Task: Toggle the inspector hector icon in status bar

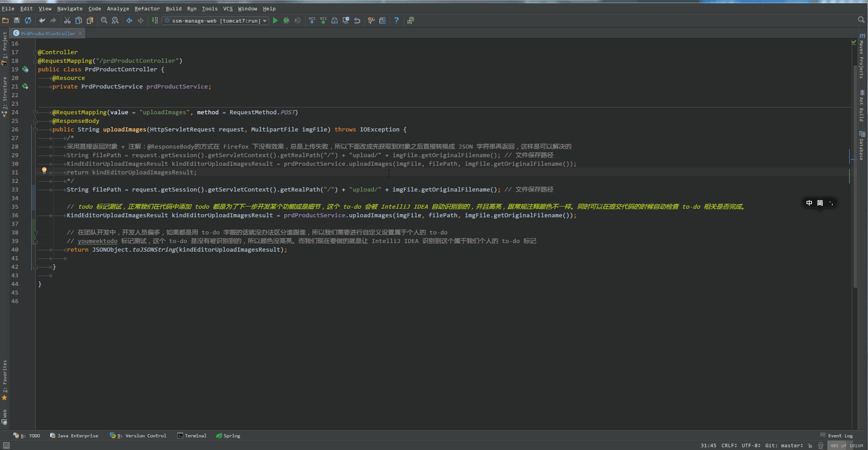Action: tap(821, 445)
